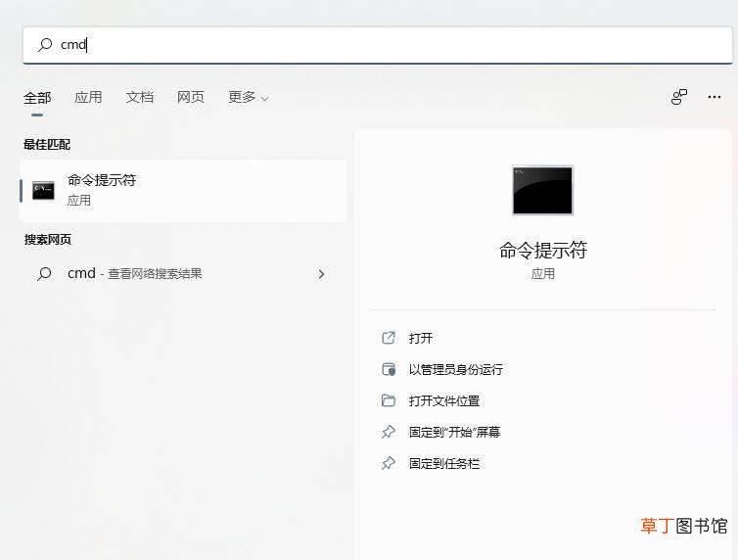Switch to the 网页 tab

pyautogui.click(x=191, y=97)
